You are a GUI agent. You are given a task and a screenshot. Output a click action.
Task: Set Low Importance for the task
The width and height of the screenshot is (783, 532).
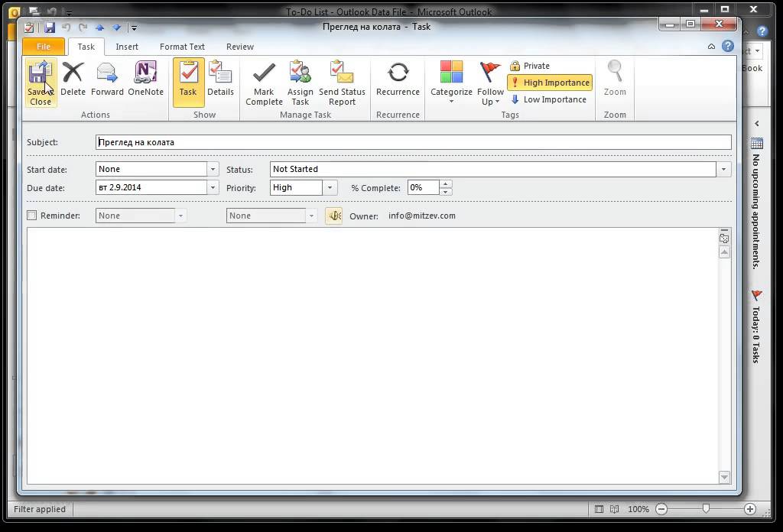point(548,99)
